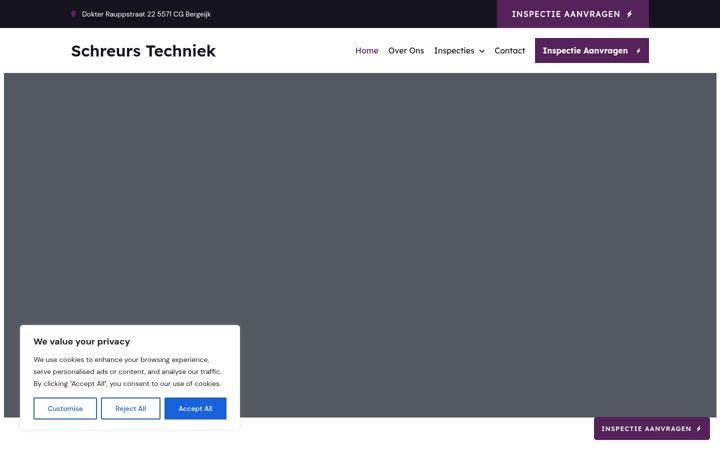This screenshot has height=450, width=720.
Task: Click the We value your privacy heading
Action: (82, 341)
